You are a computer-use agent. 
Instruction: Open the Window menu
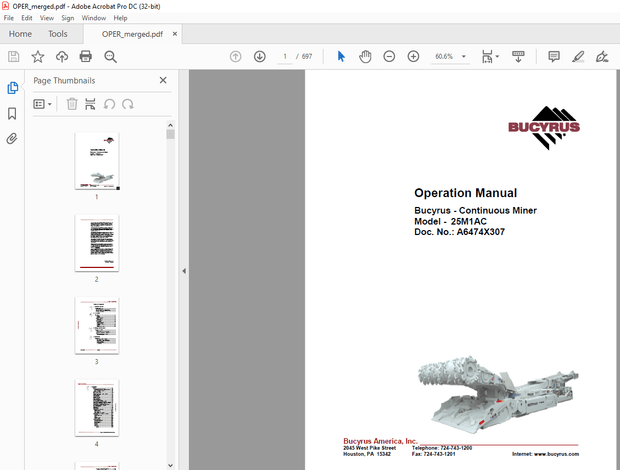click(94, 18)
